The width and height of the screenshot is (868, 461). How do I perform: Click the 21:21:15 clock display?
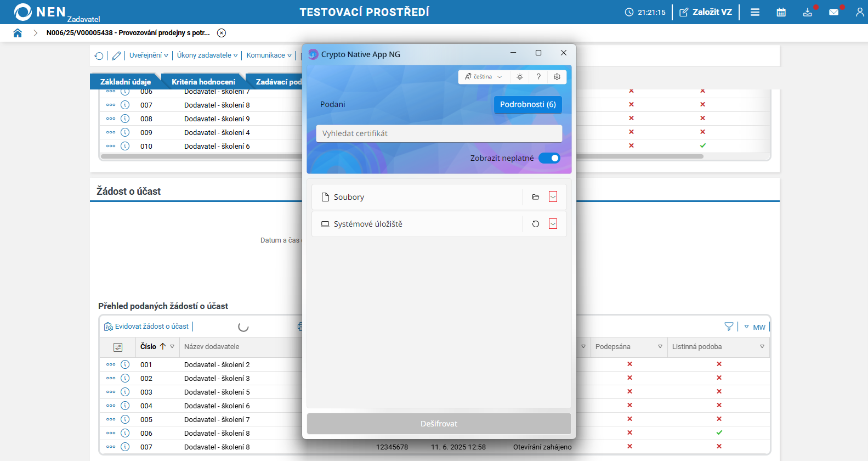(645, 12)
